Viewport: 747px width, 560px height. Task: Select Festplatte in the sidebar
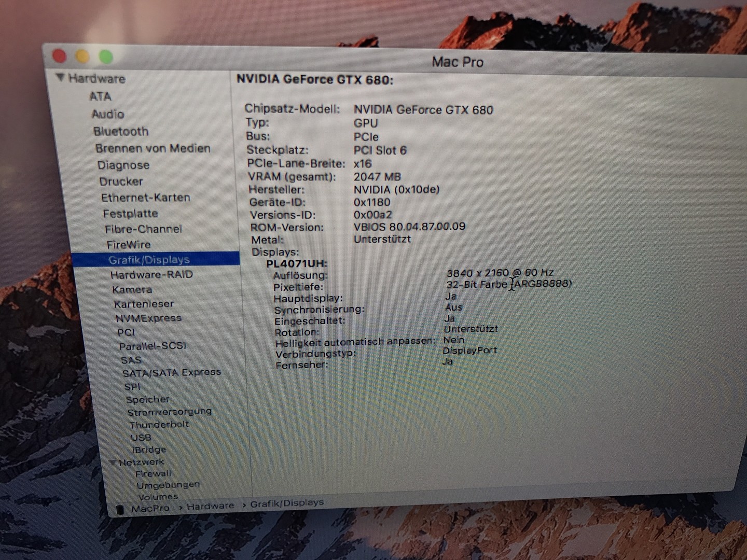pos(130,213)
